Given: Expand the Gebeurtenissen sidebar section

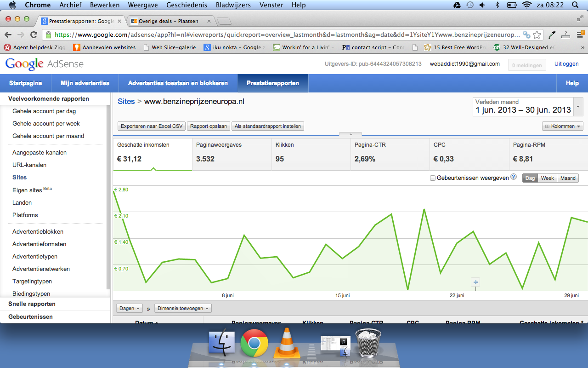Looking at the screenshot, I should click(30, 317).
